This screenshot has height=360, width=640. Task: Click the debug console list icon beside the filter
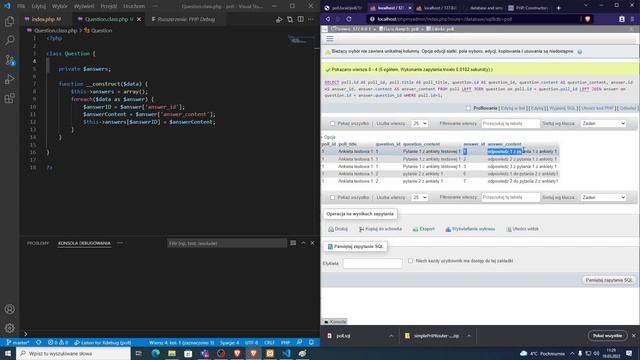point(293,243)
